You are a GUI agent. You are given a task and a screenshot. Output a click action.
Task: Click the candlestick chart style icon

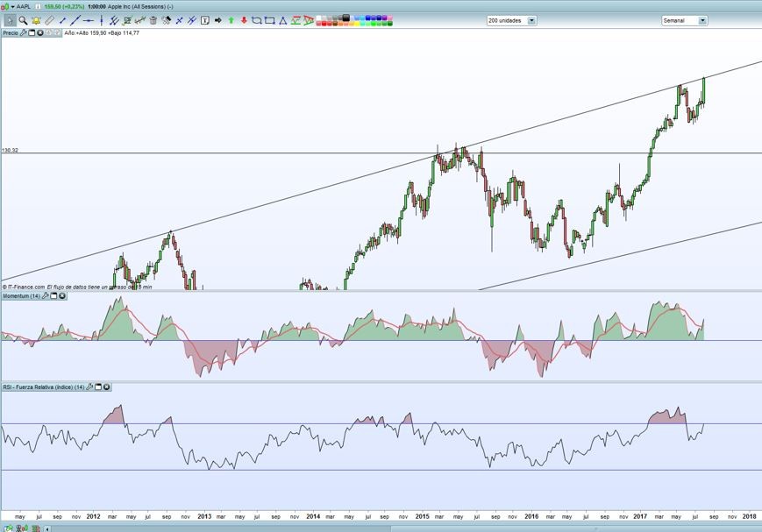[5, 6]
